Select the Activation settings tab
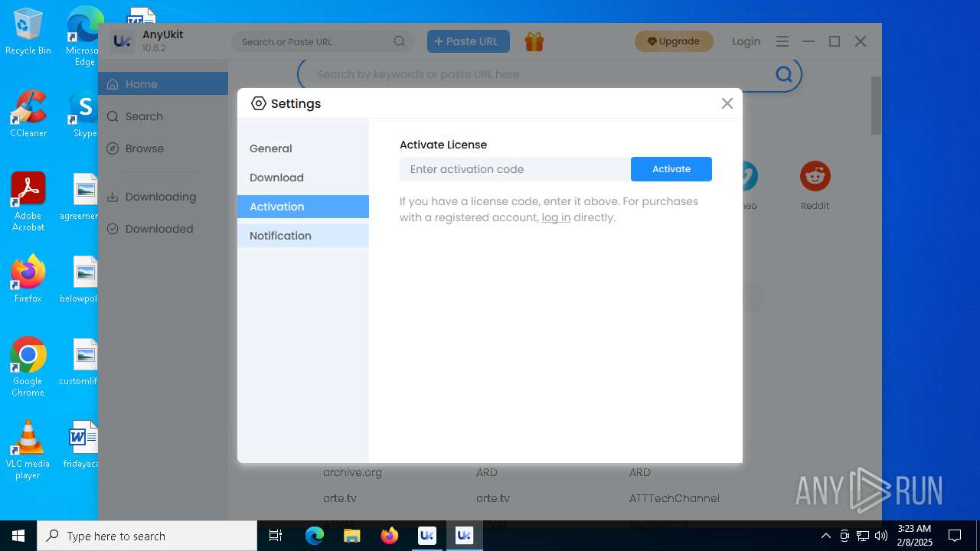Viewport: 980px width, 551px height. click(303, 207)
